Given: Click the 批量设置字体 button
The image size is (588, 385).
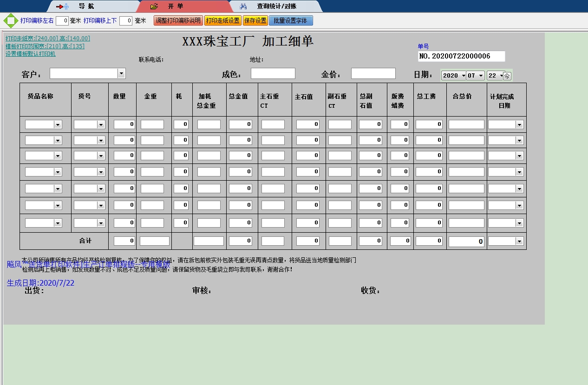Looking at the screenshot, I should pos(291,21).
